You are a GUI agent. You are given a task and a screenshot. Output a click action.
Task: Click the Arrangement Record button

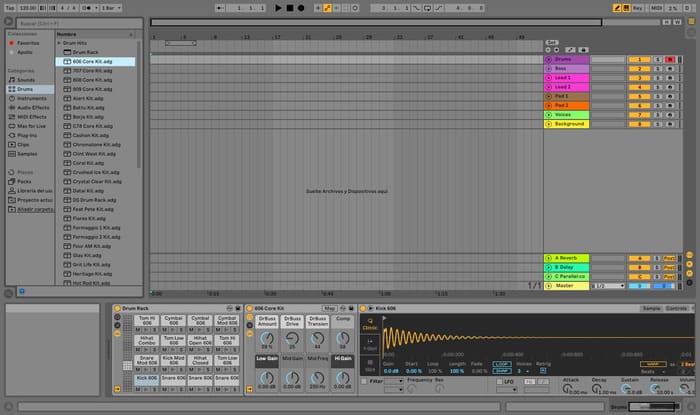point(301,8)
